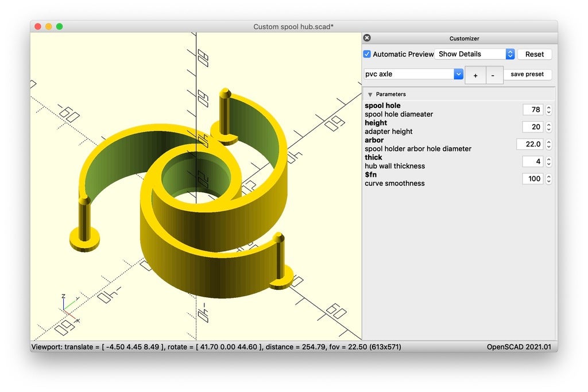Adjust the adapter height stepper arrows
This screenshot has width=588, height=392.
[548, 127]
